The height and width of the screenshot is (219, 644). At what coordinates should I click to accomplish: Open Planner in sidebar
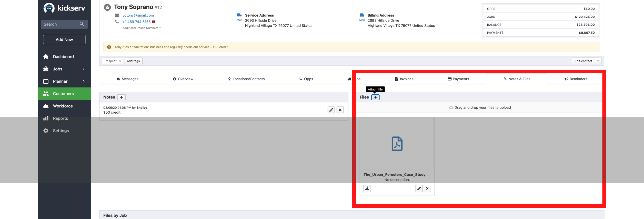[x=60, y=81]
